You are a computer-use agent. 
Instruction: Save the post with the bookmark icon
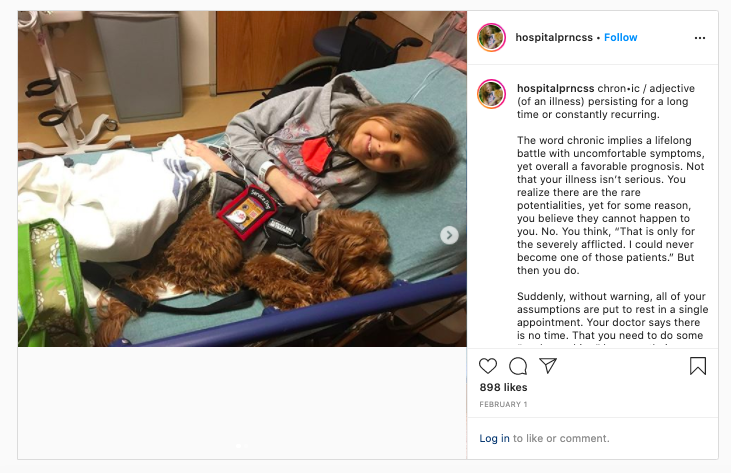[x=698, y=366]
